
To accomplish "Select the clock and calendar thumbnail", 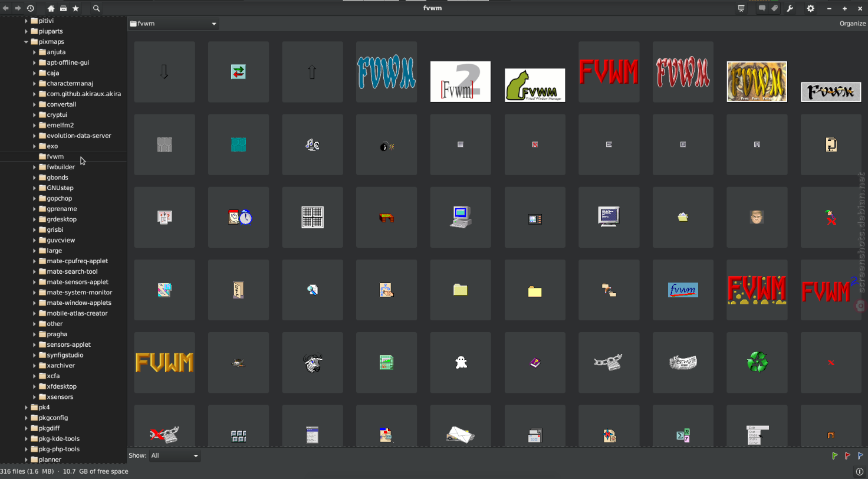I will [238, 217].
